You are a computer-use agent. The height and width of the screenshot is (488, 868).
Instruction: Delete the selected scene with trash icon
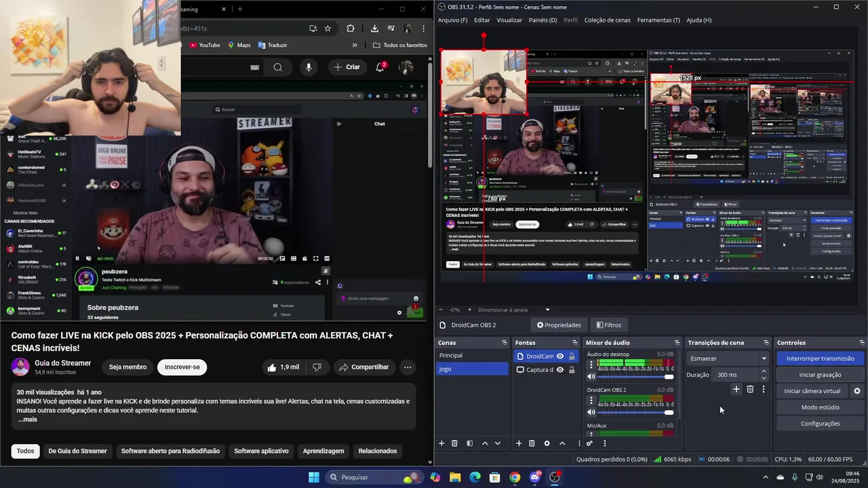pyautogui.click(x=454, y=443)
